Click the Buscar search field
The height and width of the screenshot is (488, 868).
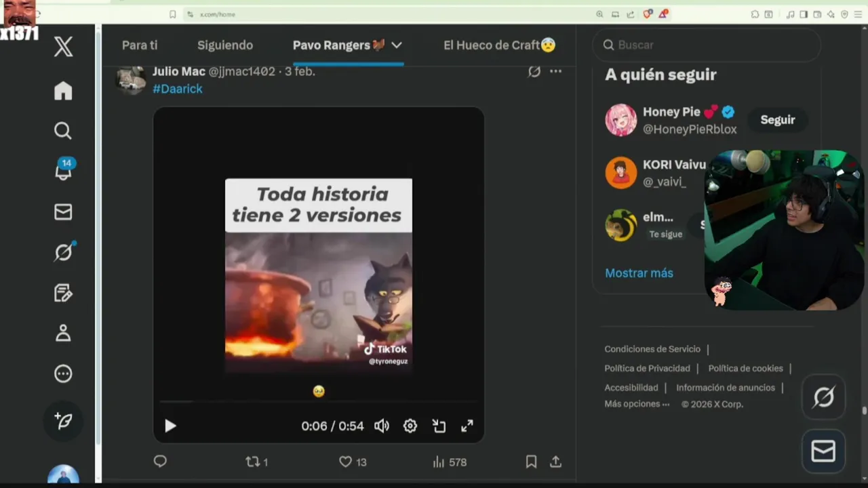(707, 45)
